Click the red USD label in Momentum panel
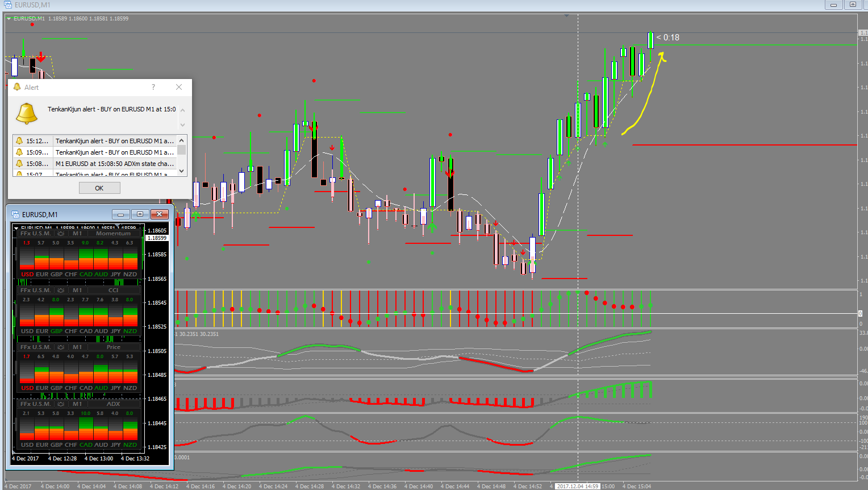868x490 pixels. [27, 274]
